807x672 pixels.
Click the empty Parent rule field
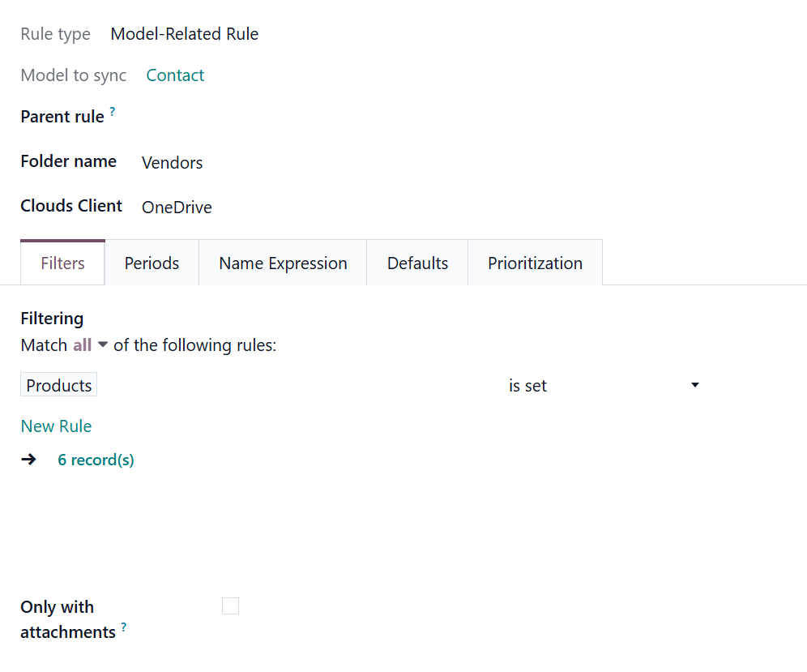pyautogui.click(x=324, y=117)
